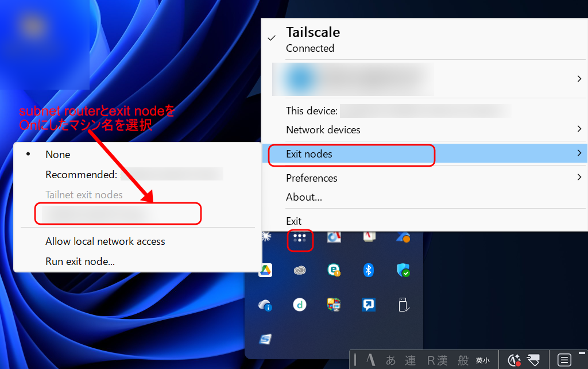
Task: Open Adobe Creative Cloud tray icon
Action: (300, 270)
